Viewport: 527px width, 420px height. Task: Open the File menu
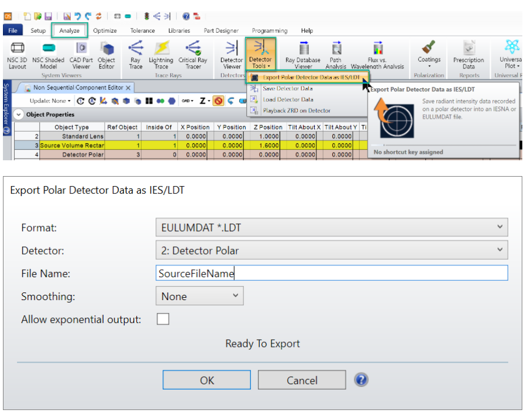click(13, 30)
